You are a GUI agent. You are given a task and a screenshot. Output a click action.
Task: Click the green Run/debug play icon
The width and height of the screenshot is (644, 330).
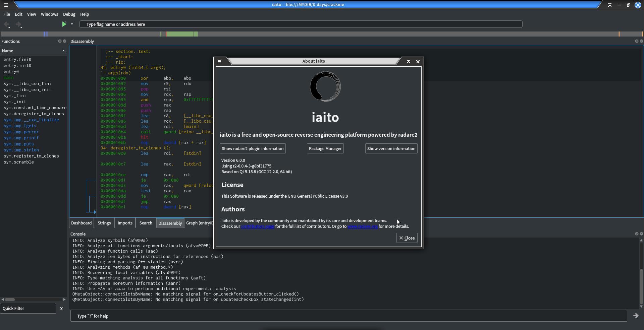tap(64, 24)
